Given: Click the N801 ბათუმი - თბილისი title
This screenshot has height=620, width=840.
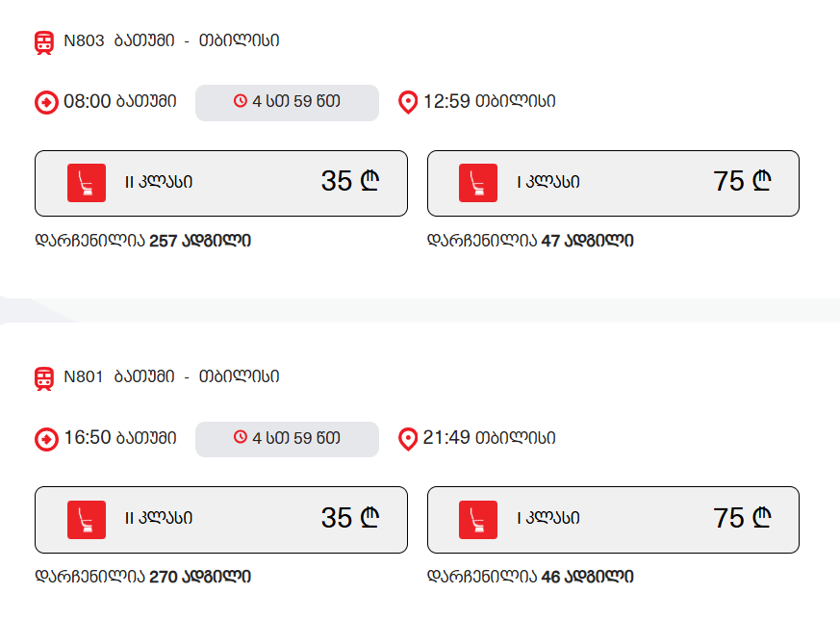Looking at the screenshot, I should pyautogui.click(x=171, y=376).
